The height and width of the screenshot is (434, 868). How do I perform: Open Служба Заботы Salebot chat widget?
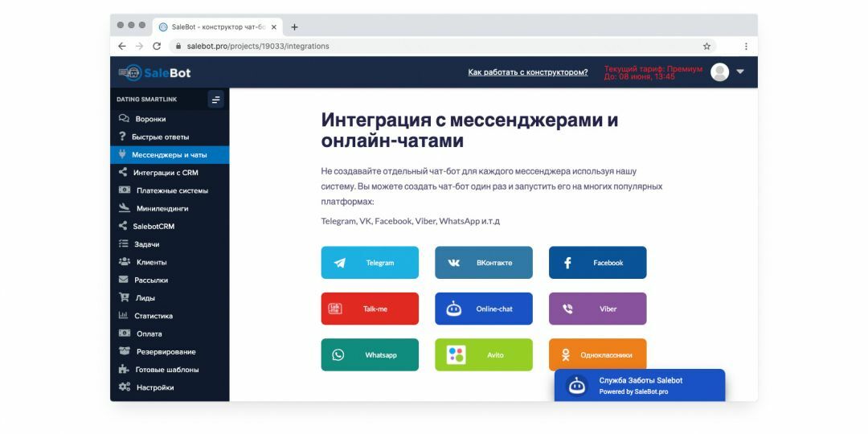(x=640, y=385)
